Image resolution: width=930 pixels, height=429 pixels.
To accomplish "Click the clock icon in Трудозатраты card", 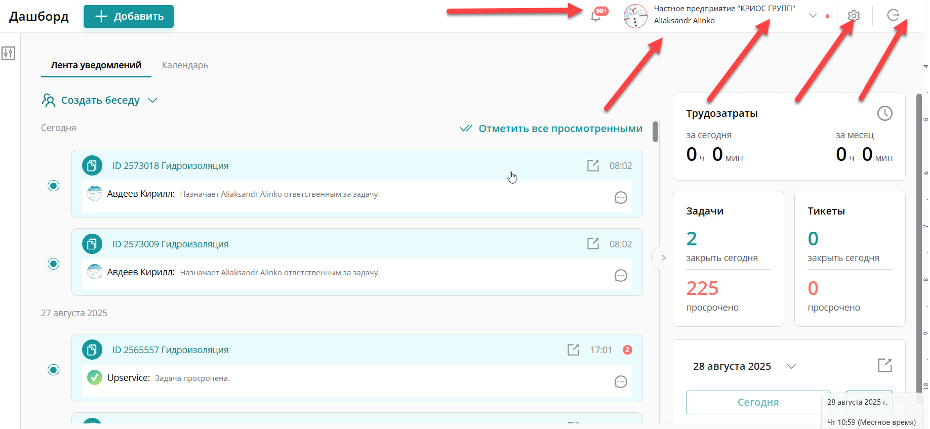I will (884, 113).
